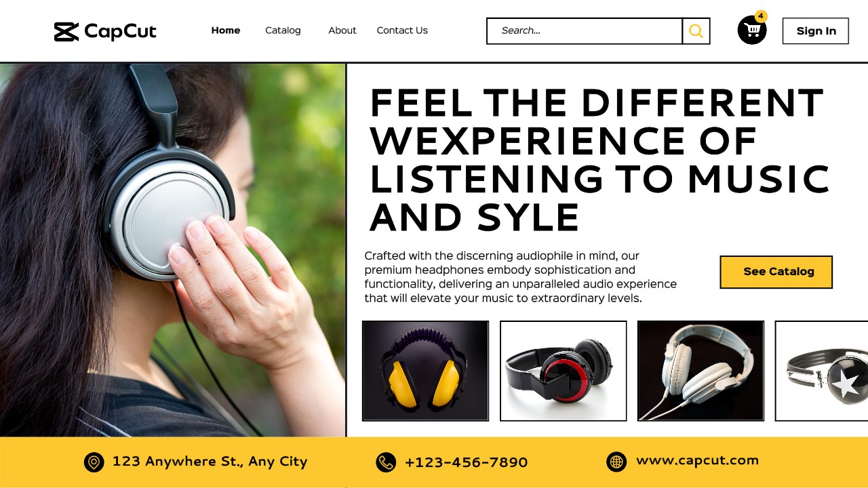This screenshot has width=868, height=488.
Task: Click the See Catalog button
Action: coord(776,272)
